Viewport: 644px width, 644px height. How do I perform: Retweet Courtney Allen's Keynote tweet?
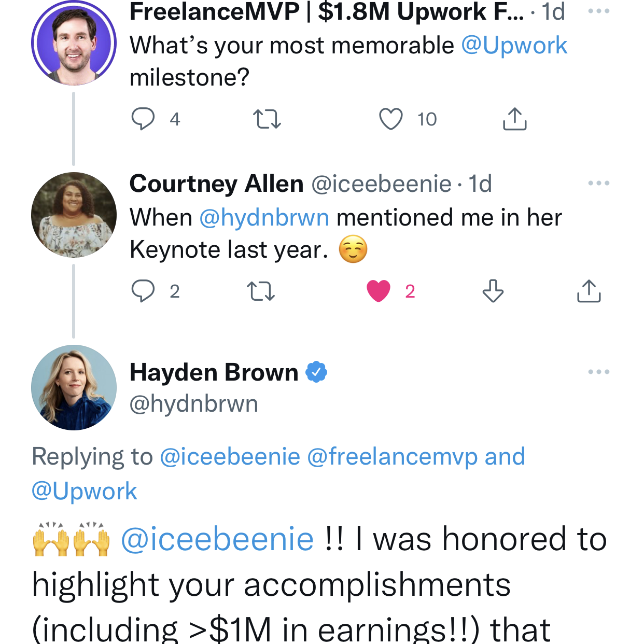(261, 291)
